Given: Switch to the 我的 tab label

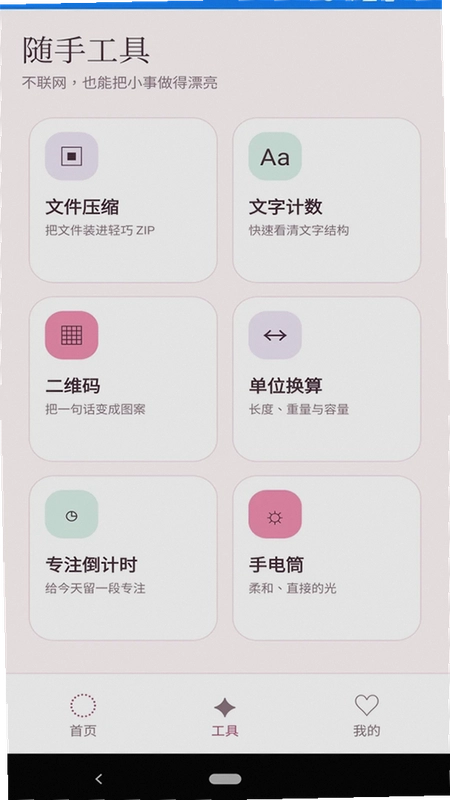Looking at the screenshot, I should [366, 731].
